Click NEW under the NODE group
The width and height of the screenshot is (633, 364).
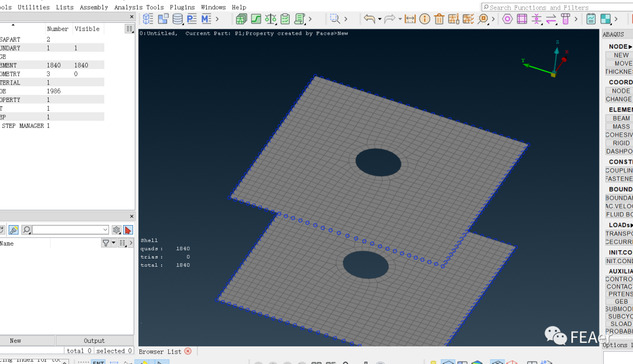click(x=621, y=55)
